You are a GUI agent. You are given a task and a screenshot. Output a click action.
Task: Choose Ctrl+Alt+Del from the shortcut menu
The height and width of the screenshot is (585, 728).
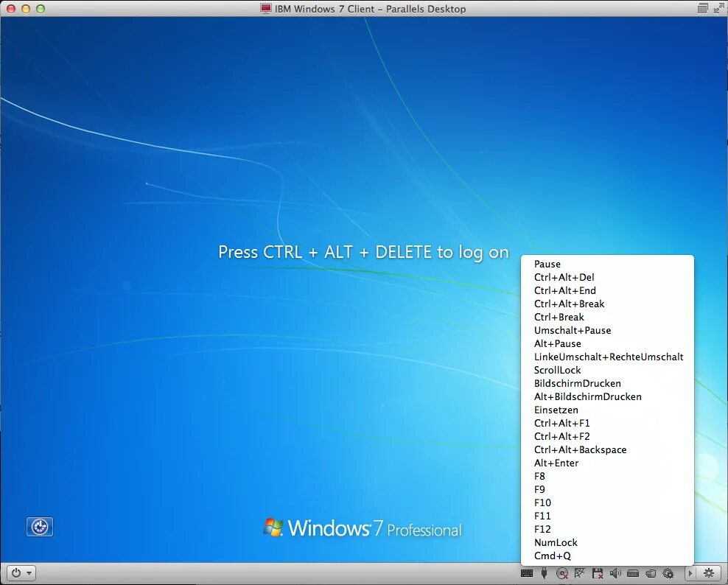coord(607,277)
